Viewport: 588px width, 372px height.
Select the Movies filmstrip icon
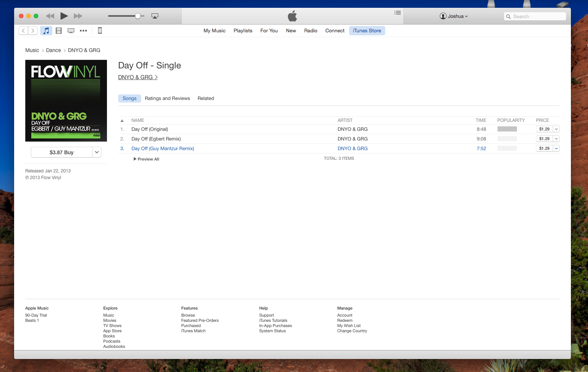point(59,31)
